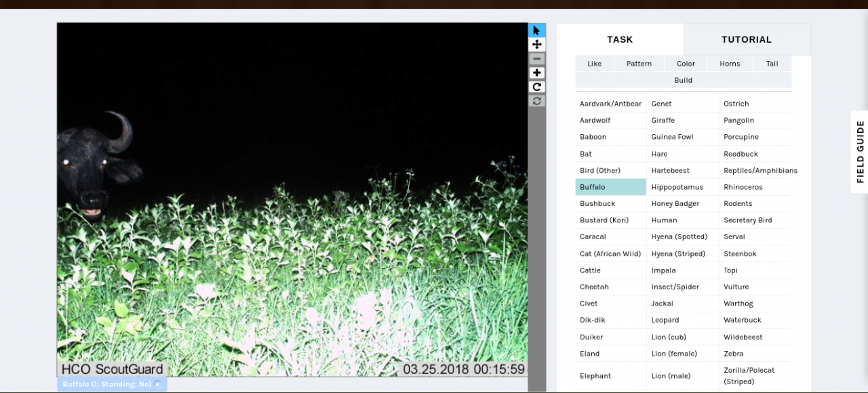Image resolution: width=868 pixels, height=393 pixels.
Task: Open the TUTORIAL tab
Action: point(747,39)
